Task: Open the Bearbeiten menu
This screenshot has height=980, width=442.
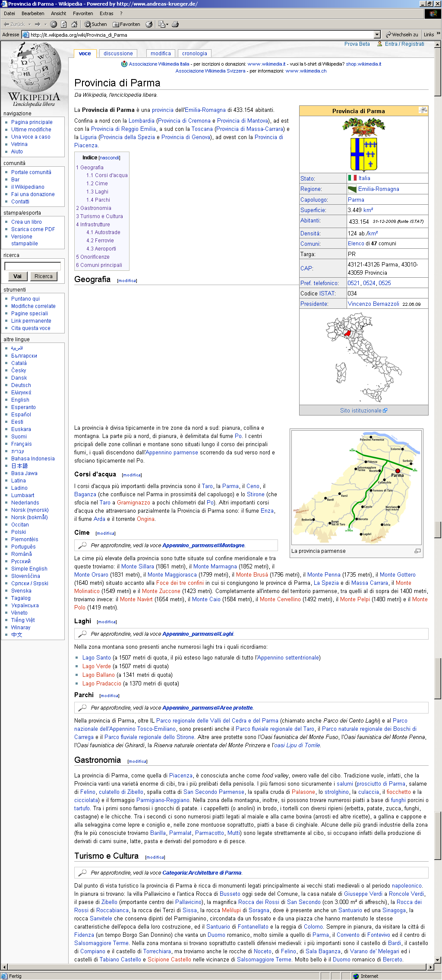Action: pyautogui.click(x=33, y=13)
